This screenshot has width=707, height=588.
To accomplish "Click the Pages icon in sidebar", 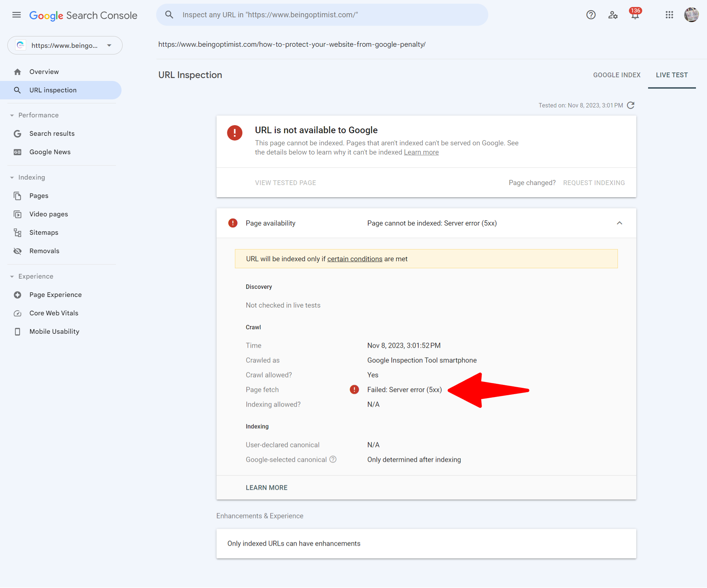I will click(x=17, y=196).
